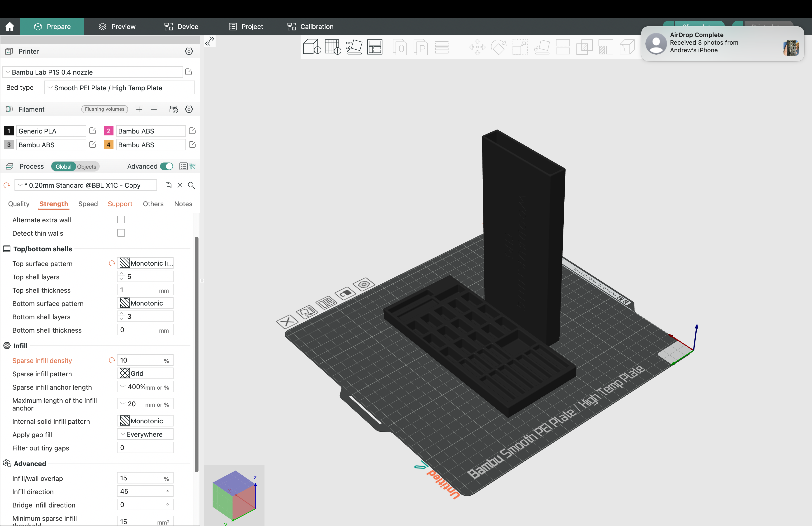Click the Flushing volumes button

point(105,109)
